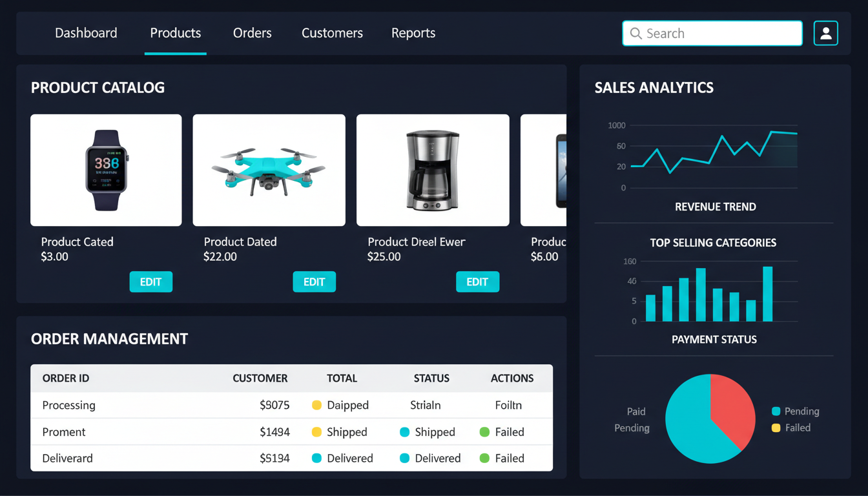
Task: Click the teal dot beside Delivered in total column
Action: tap(316, 459)
